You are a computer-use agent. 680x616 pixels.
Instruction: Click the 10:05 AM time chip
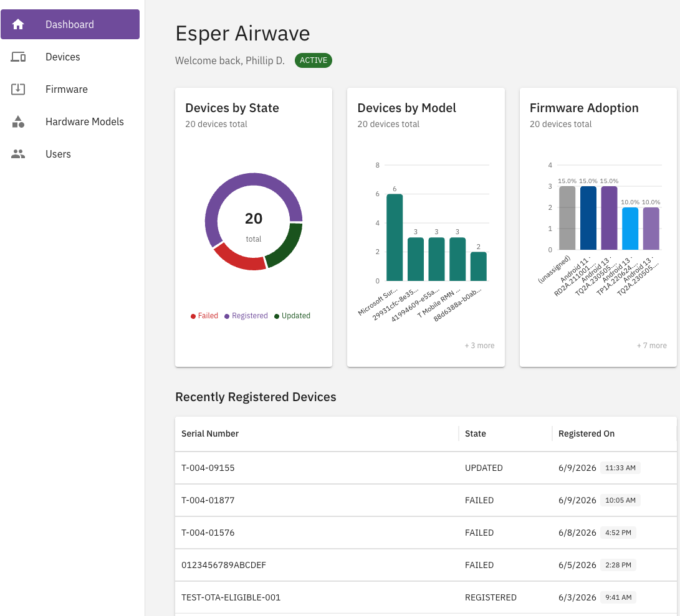coord(620,500)
